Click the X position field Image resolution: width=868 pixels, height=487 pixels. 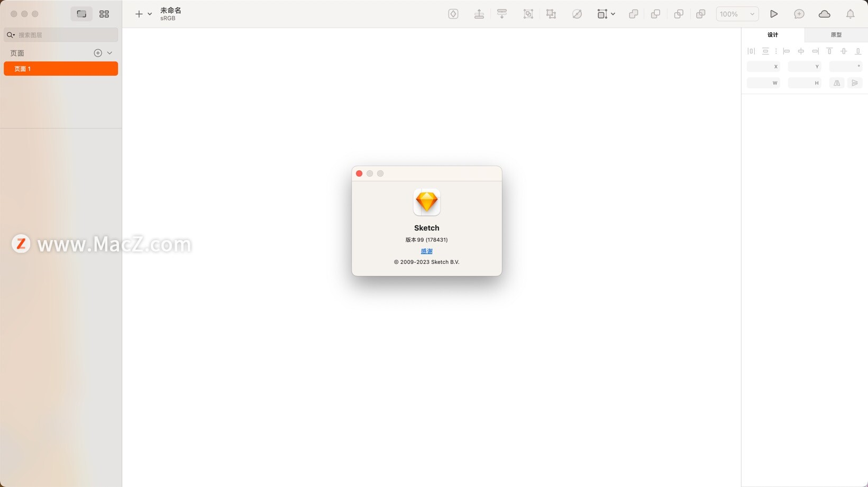763,67
